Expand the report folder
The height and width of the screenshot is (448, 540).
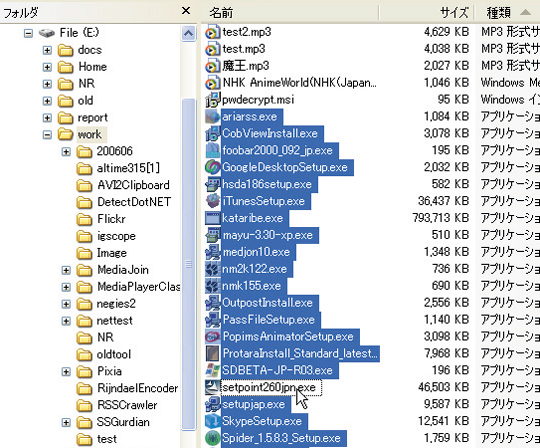point(47,118)
